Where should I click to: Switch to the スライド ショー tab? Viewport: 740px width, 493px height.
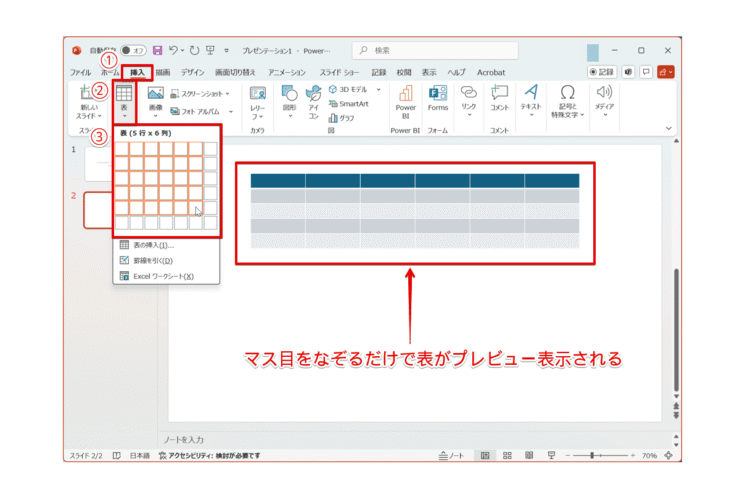[339, 72]
